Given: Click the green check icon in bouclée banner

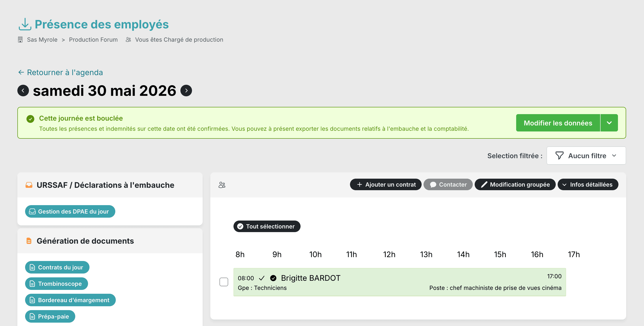Looking at the screenshot, I should pyautogui.click(x=30, y=119).
